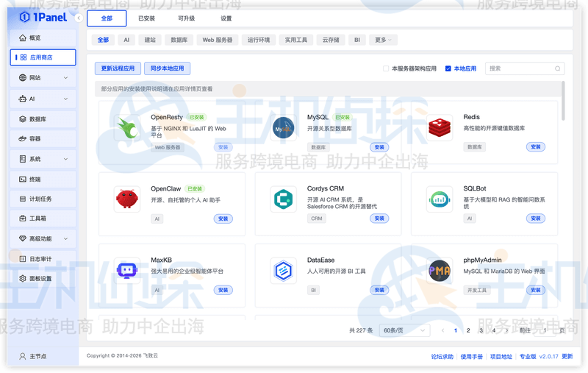Filter by 数据库 category tag

pos(179,40)
